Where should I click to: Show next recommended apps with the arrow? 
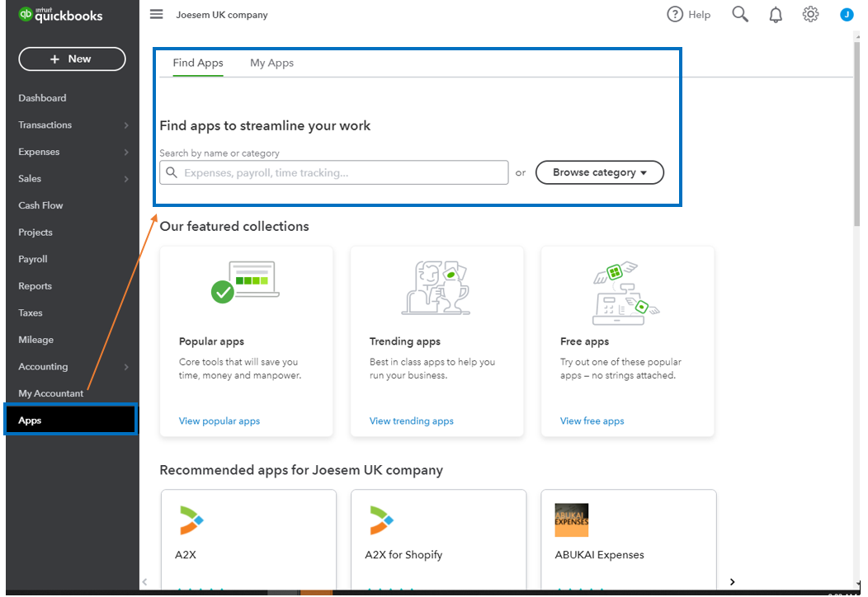point(733,581)
